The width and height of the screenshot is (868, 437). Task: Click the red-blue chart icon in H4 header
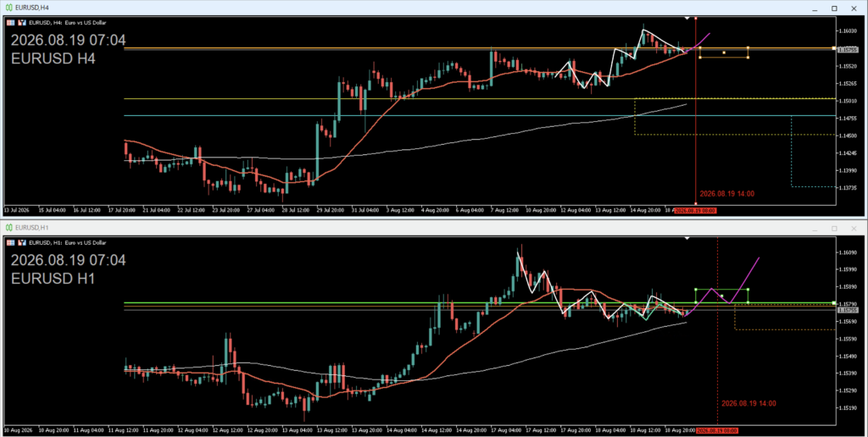pos(22,23)
